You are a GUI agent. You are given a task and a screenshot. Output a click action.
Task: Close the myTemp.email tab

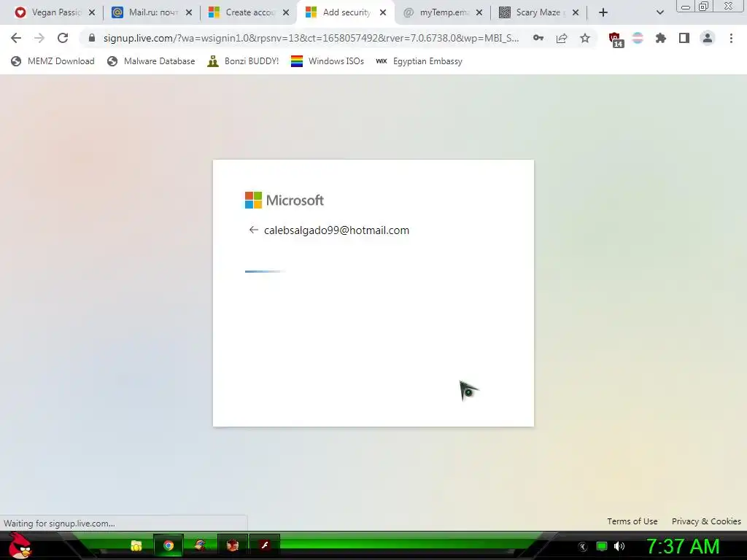coord(479,12)
